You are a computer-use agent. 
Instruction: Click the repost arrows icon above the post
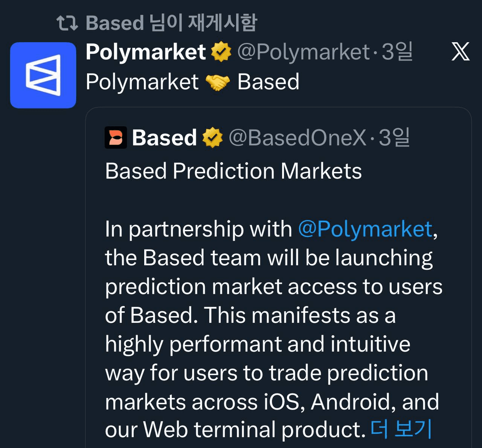click(x=67, y=23)
